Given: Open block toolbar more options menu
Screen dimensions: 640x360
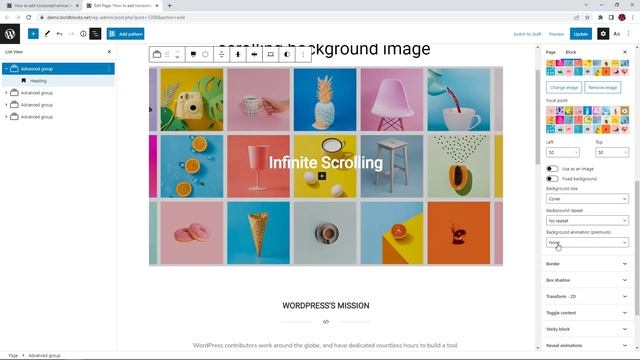Looking at the screenshot, I should coord(303,54).
